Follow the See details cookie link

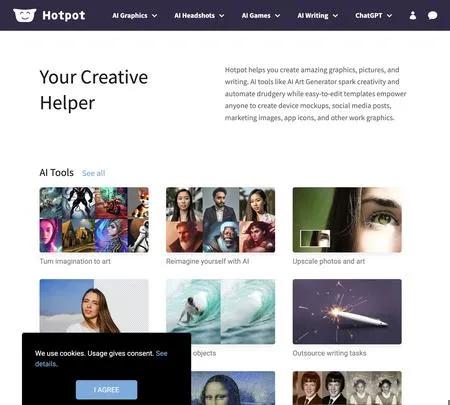point(101,359)
